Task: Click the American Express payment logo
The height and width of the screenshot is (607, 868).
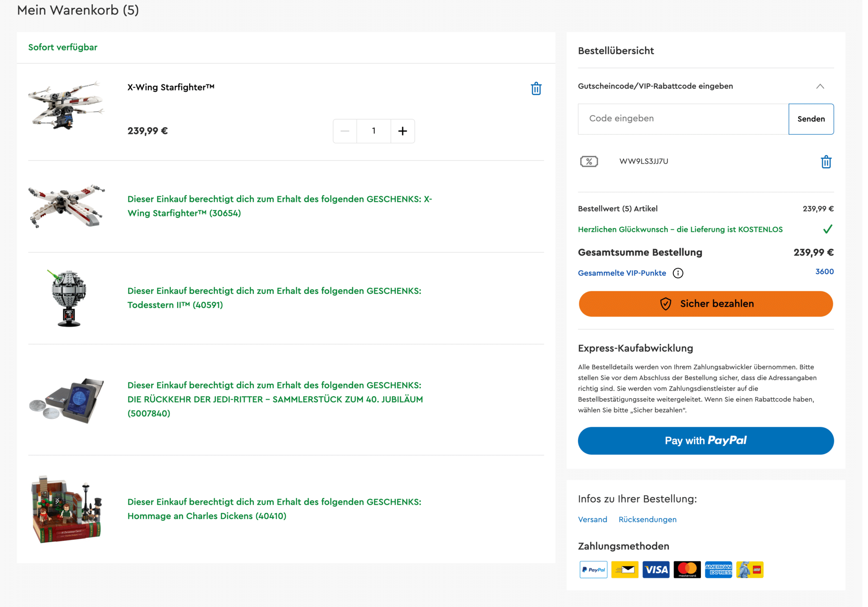Action: (718, 570)
